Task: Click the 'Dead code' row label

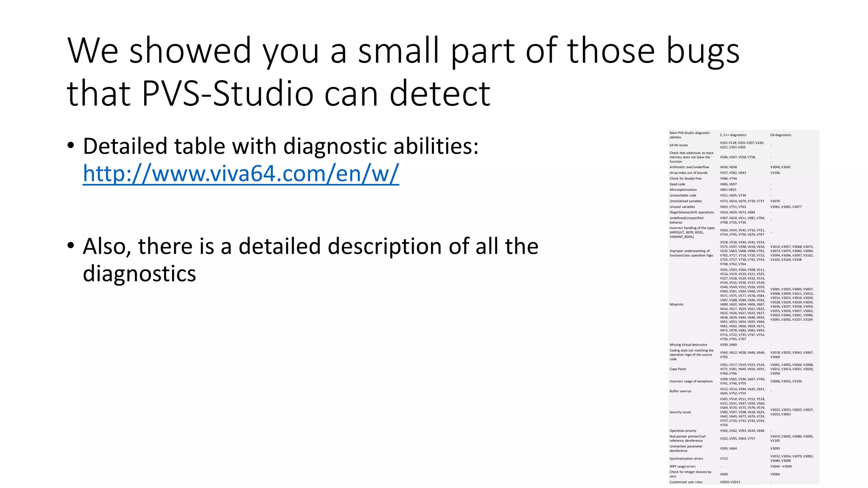Action: (677, 184)
